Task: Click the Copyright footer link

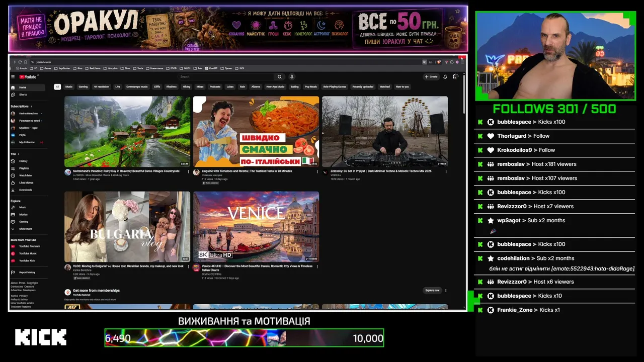Action: [x=32, y=283]
